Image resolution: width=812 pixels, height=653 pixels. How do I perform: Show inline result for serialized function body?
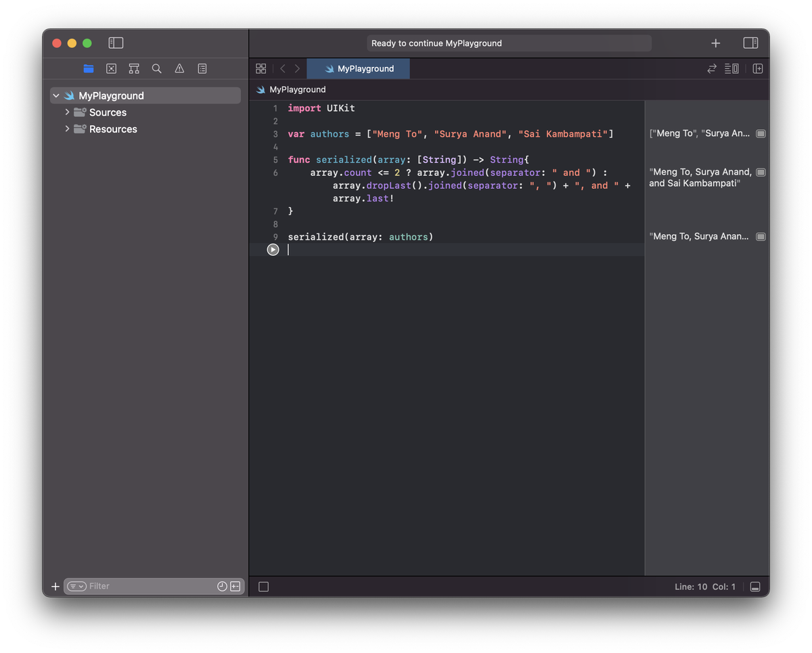(761, 173)
